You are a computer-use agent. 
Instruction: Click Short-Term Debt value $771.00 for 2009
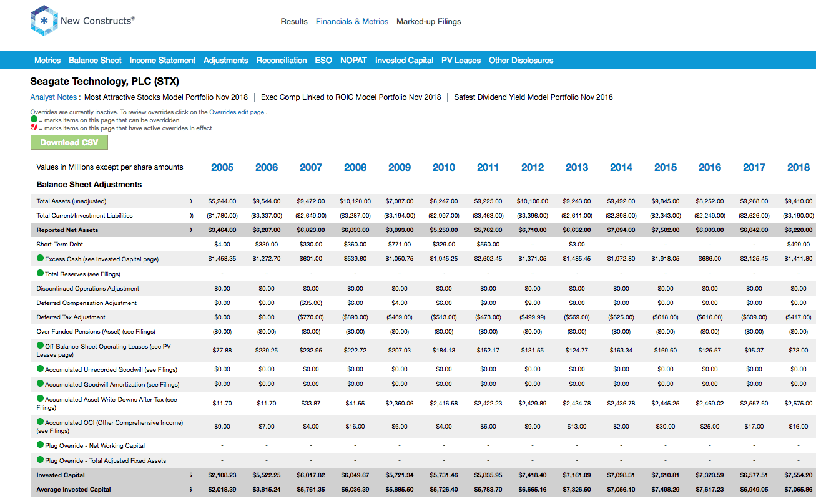pos(400,245)
